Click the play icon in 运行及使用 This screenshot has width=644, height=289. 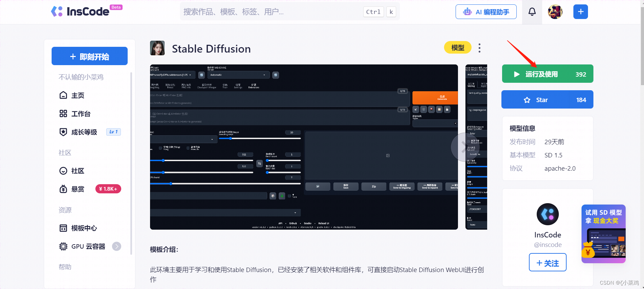click(517, 74)
